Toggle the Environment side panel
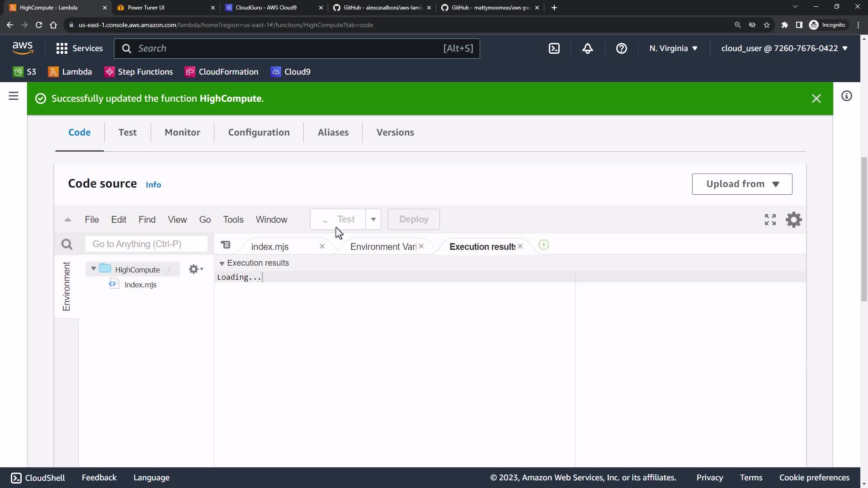Screen dimensions: 868x488 (x=66, y=286)
